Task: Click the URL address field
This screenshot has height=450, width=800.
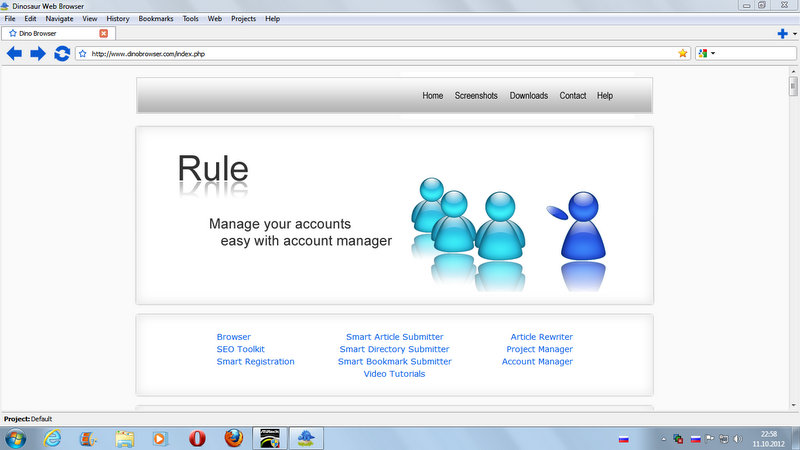Action: (x=383, y=54)
